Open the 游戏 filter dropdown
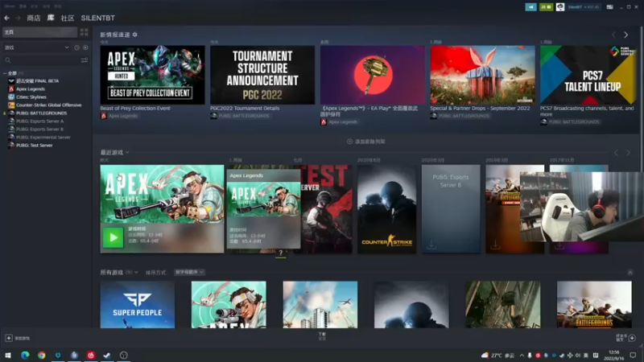The image size is (644, 362). pos(36,47)
